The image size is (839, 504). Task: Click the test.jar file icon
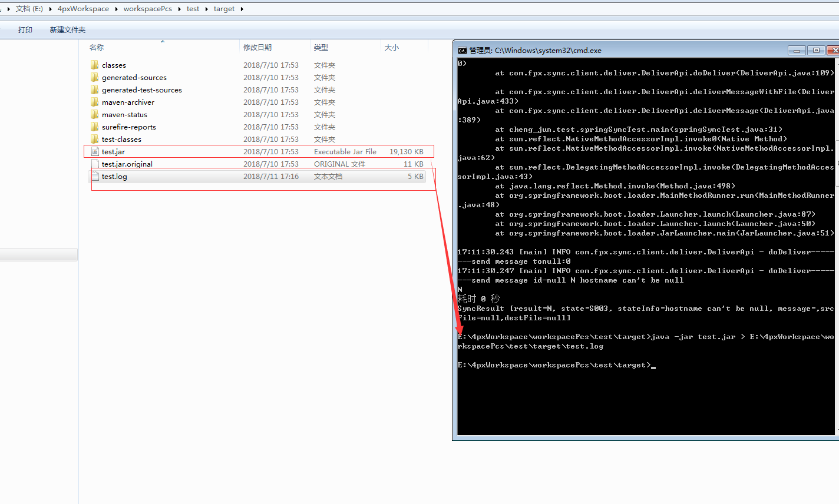(x=95, y=151)
